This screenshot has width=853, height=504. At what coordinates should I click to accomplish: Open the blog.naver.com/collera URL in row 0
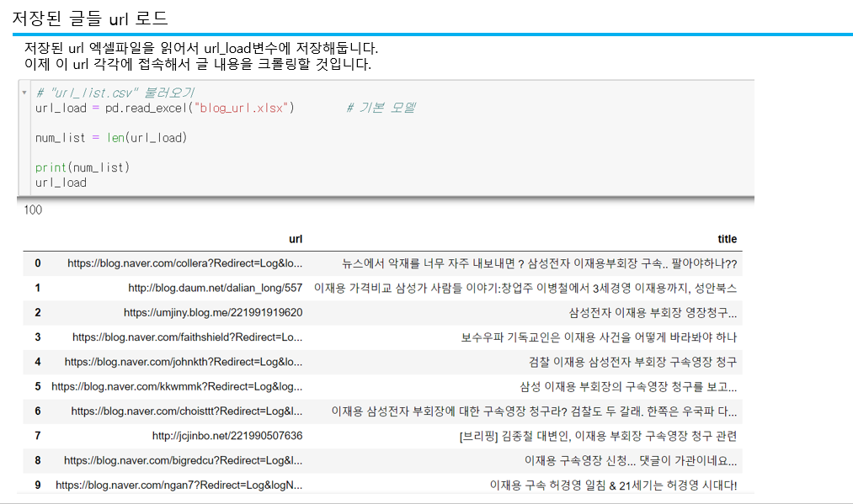point(185,263)
